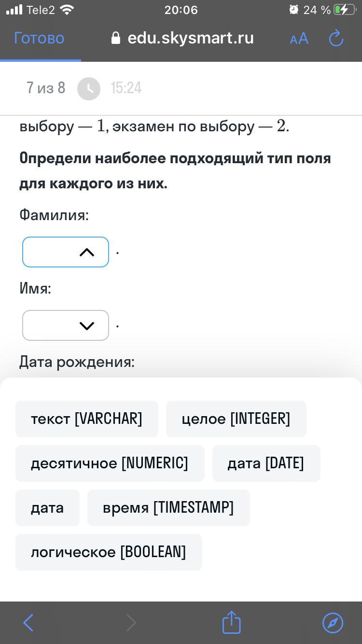Pick the plain дата option
This screenshot has height=644, width=362.
(47, 508)
